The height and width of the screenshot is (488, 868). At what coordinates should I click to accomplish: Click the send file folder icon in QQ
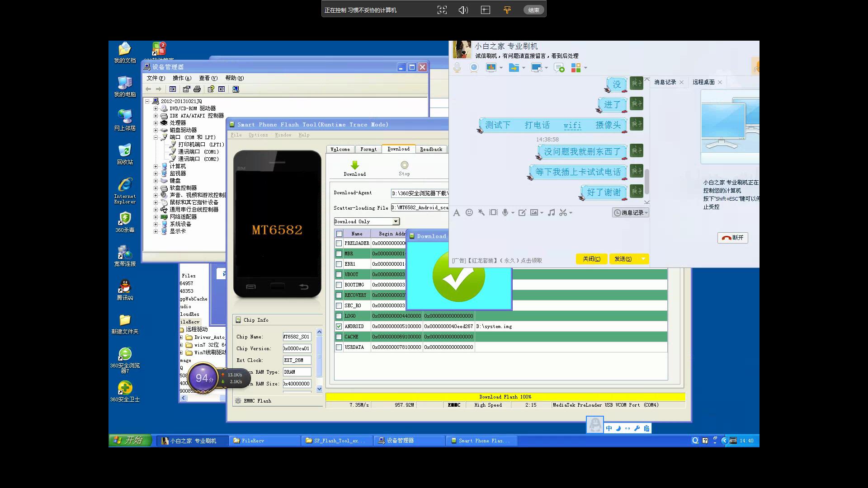click(514, 68)
